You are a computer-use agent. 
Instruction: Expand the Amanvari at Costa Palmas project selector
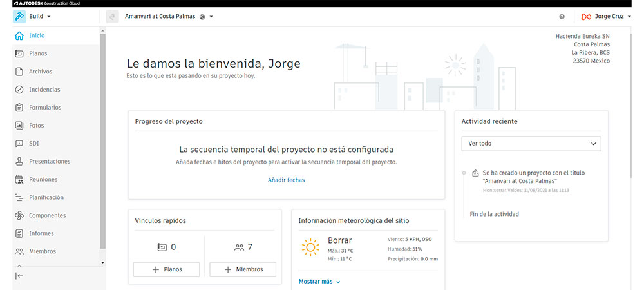click(167, 16)
